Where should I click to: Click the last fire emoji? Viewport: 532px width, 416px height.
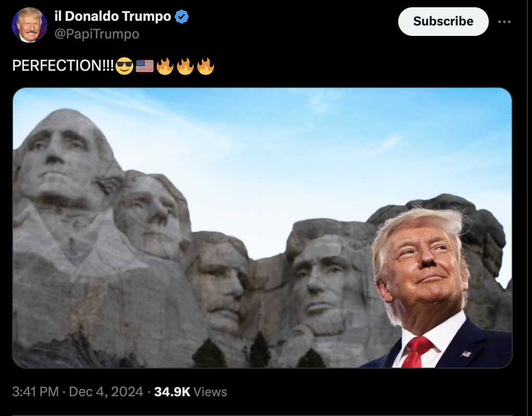click(206, 66)
